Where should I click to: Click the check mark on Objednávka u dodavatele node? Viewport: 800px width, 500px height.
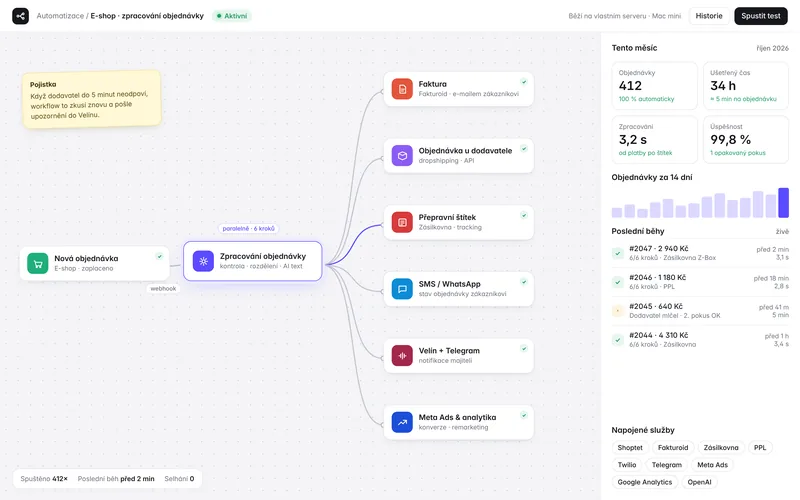point(523,148)
